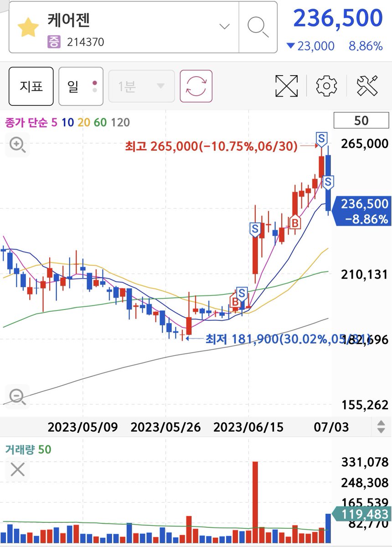This screenshot has height=547, width=392.
Task: Click the B buy marker near 06/26
Action: 295,222
